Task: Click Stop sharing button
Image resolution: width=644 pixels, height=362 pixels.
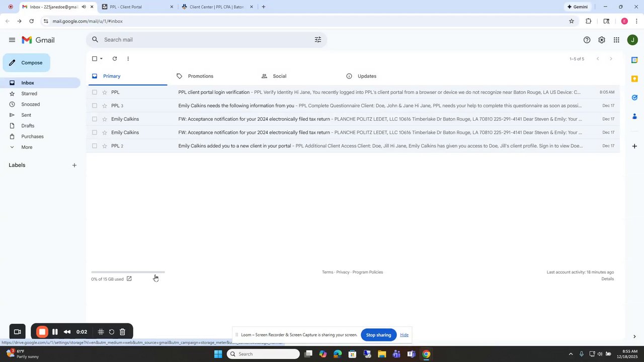Action: tap(378, 335)
